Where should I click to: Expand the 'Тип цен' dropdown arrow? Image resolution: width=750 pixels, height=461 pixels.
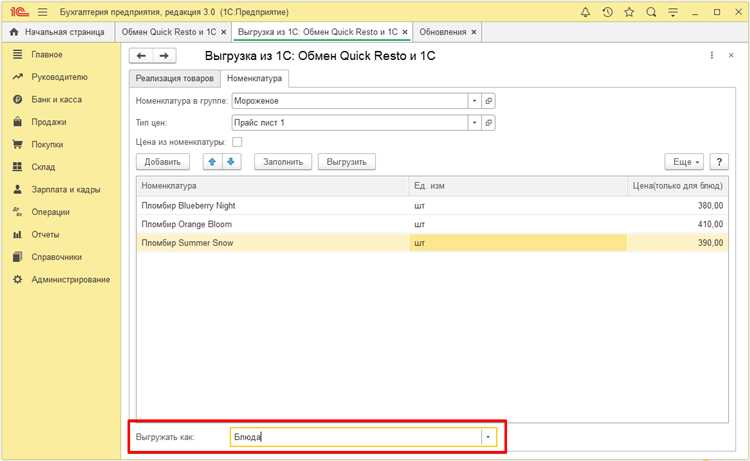click(474, 123)
